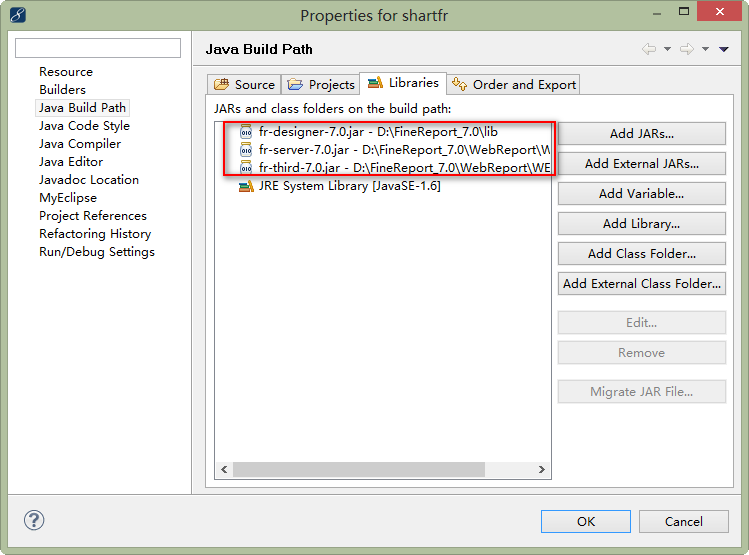Open the Java Code Style page

pyautogui.click(x=85, y=126)
